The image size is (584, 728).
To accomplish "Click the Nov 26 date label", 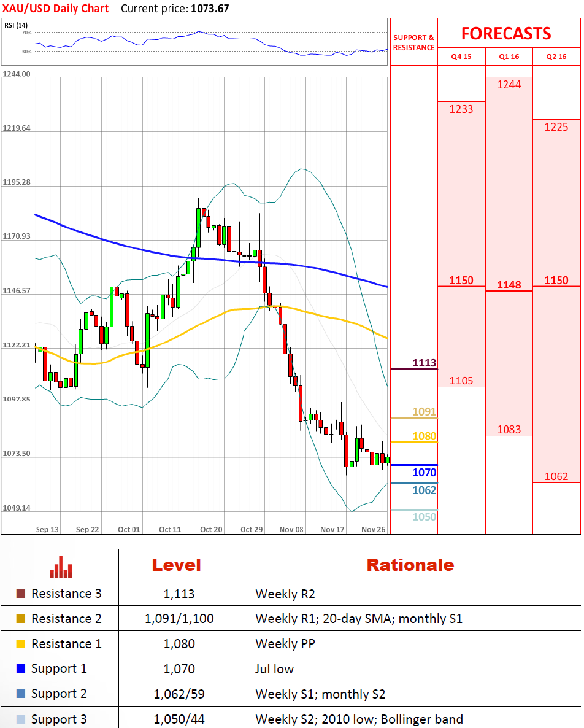I will point(374,529).
